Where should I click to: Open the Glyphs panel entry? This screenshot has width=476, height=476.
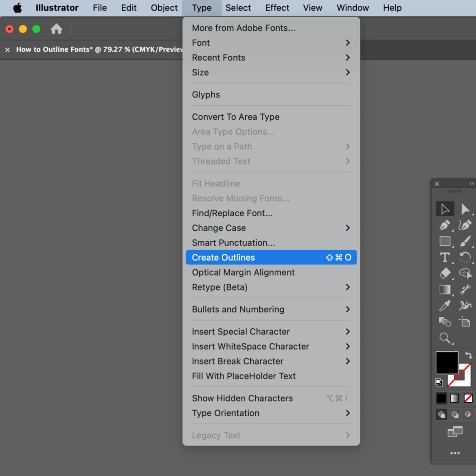point(271,95)
